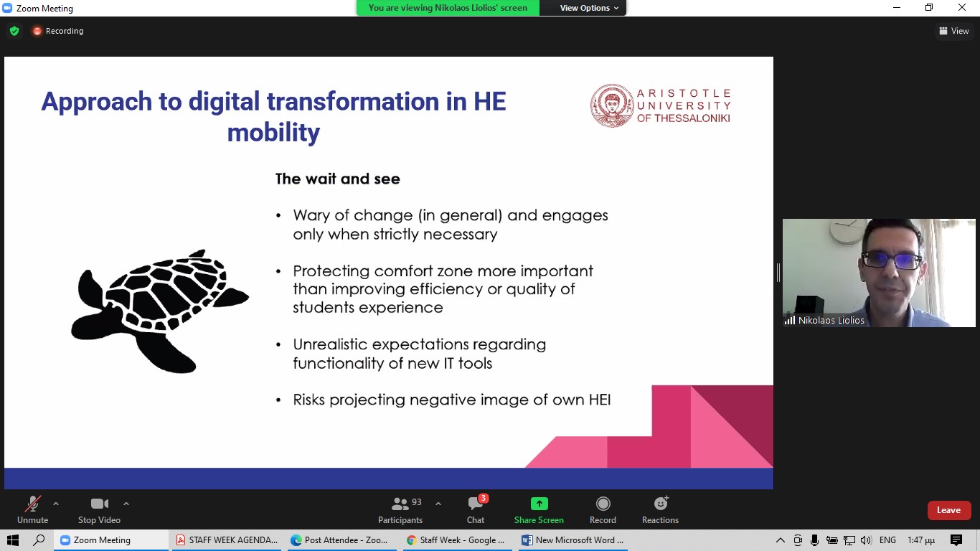Click the green 'You are viewing' screen banner

(448, 8)
